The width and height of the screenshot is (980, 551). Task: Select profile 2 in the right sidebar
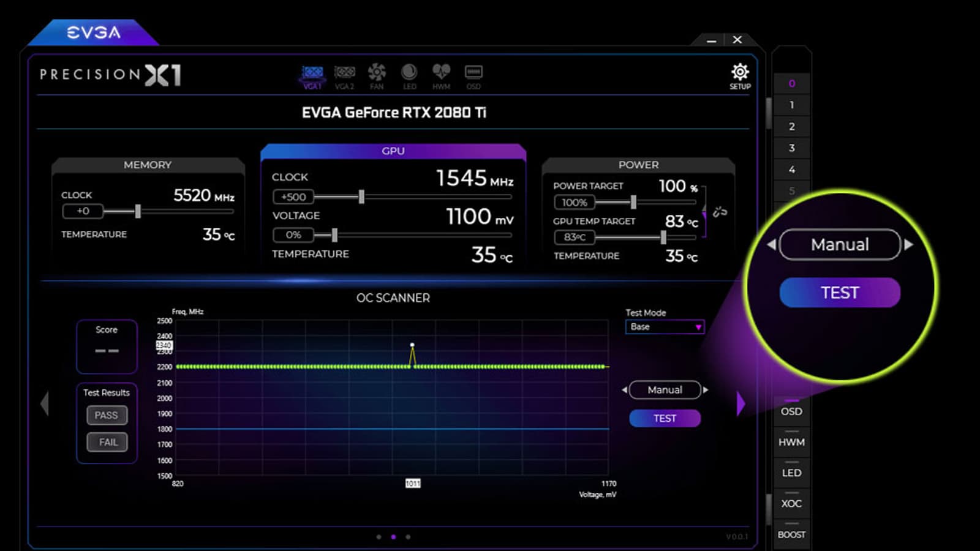[x=792, y=126]
